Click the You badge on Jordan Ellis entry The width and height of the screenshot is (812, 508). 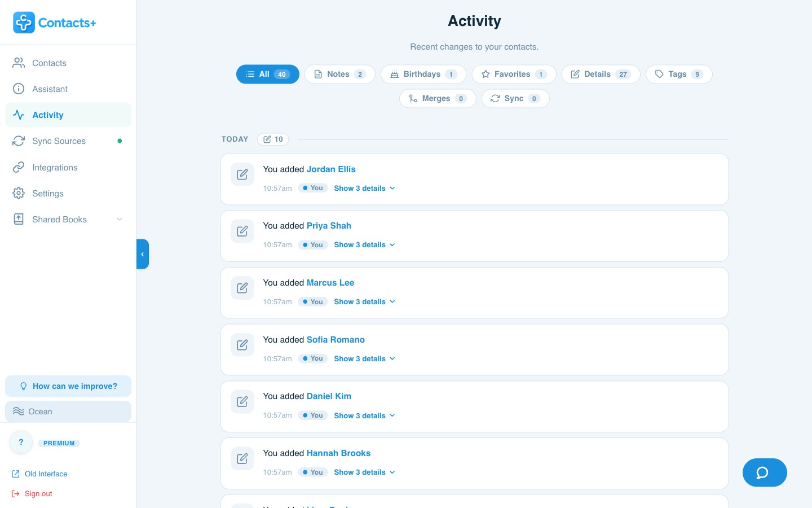[x=313, y=188]
